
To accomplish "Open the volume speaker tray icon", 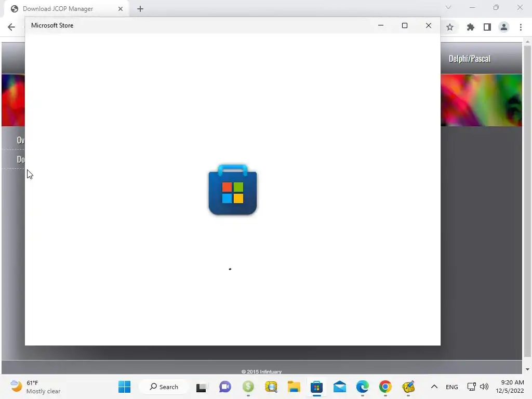I will coord(484,387).
